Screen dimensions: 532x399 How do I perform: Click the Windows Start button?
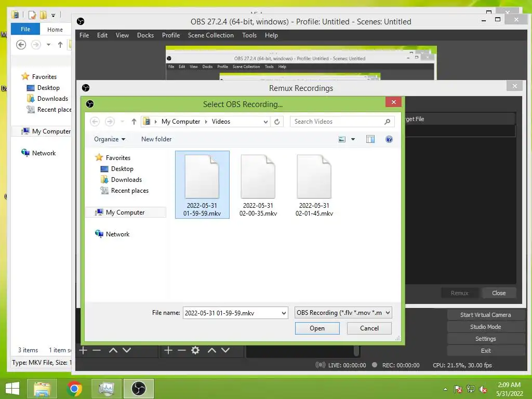click(12, 389)
